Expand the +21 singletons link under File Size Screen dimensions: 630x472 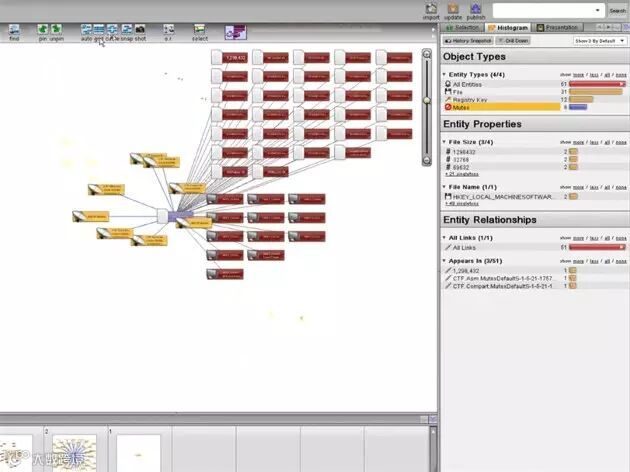click(x=462, y=174)
